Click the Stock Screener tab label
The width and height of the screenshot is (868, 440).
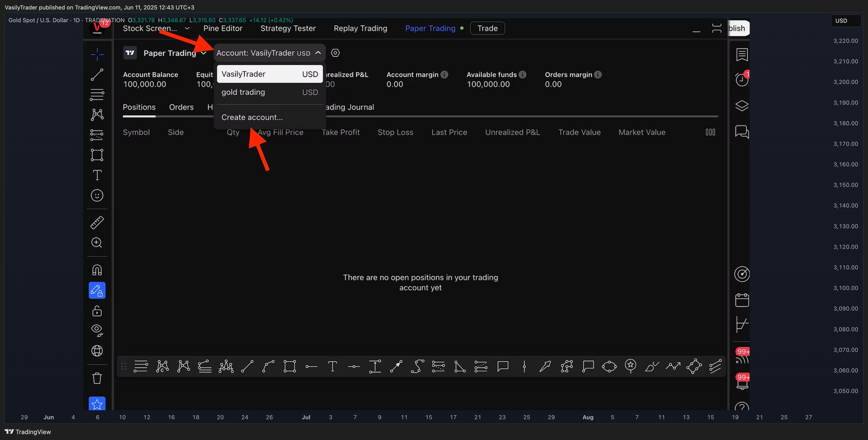pyautogui.click(x=150, y=28)
